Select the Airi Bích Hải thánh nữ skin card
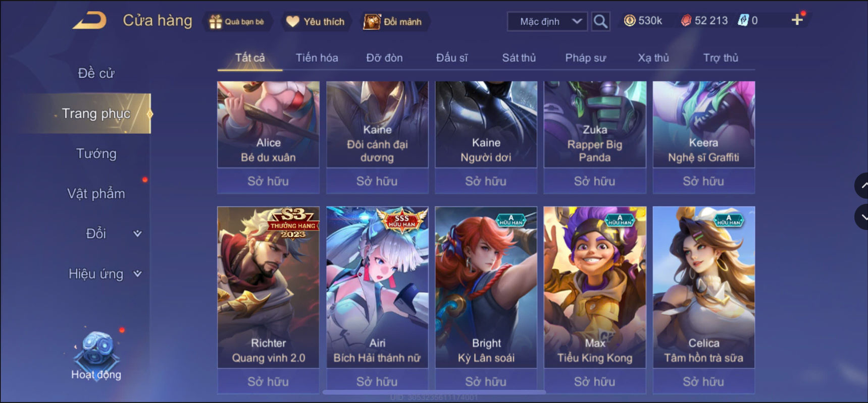Image resolution: width=868 pixels, height=403 pixels. (377, 287)
